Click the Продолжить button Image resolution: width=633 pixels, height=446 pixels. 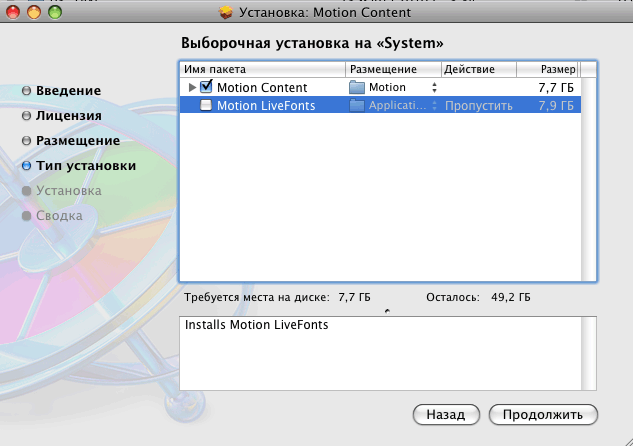pyautogui.click(x=543, y=415)
